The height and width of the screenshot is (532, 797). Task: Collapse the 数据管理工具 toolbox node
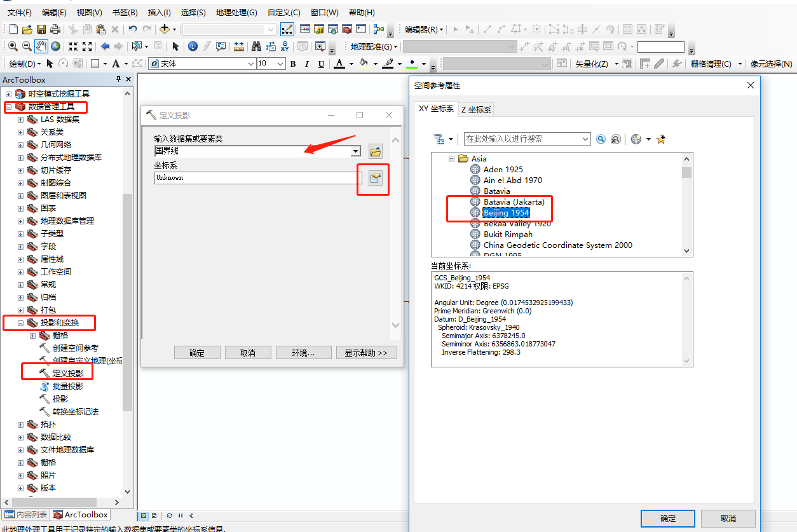point(9,107)
